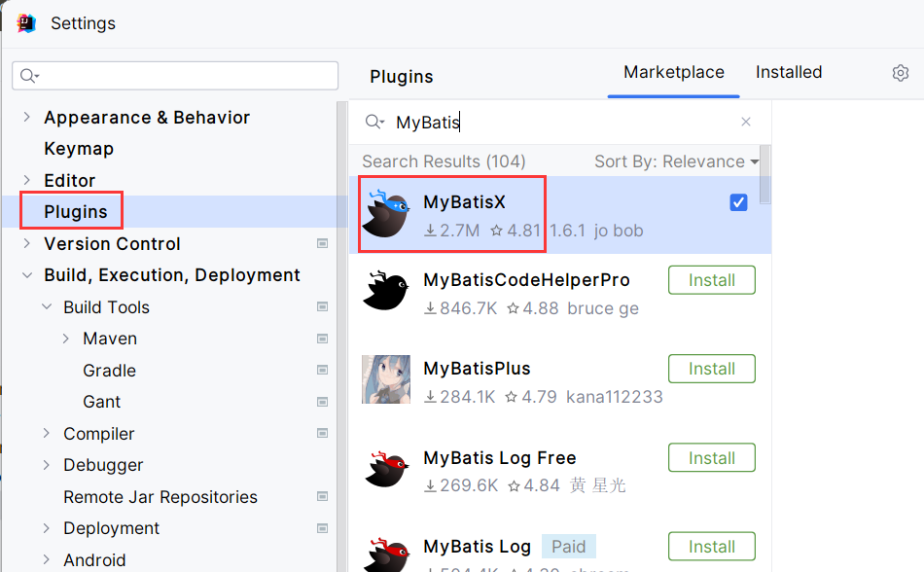Install MyBatis Log Free
This screenshot has height=572, width=924.
711,457
